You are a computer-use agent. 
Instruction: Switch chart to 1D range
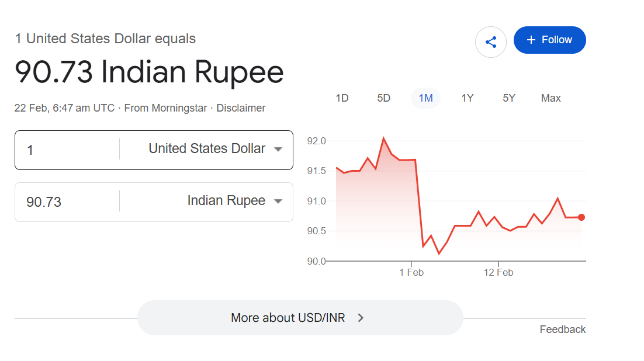click(x=342, y=98)
